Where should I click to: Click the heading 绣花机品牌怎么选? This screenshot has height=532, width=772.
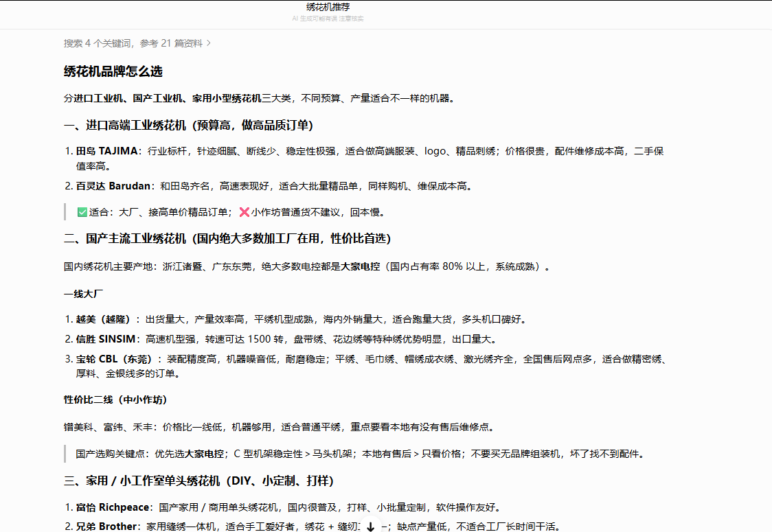tap(113, 71)
